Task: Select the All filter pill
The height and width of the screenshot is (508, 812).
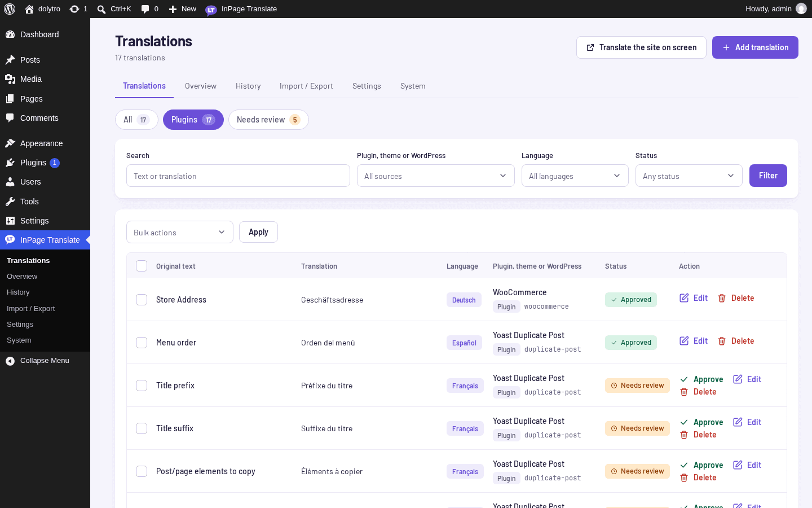Action: [136, 120]
